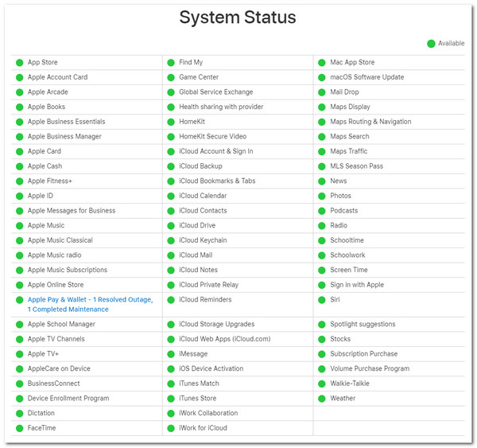Click the green dot next to FaceTime
Screen dimensions: 477x448
point(19,428)
